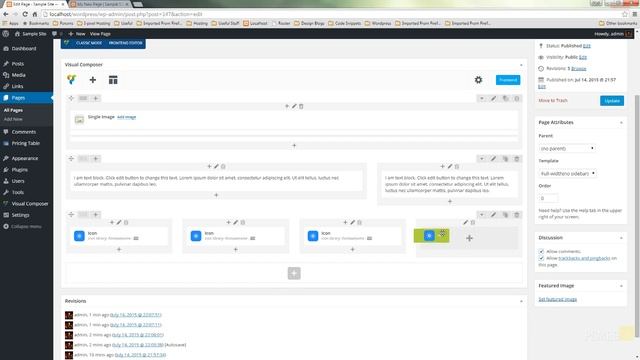Clone the text block row
Viewport: 640px width, 360px height.
pyautogui.click(x=505, y=159)
